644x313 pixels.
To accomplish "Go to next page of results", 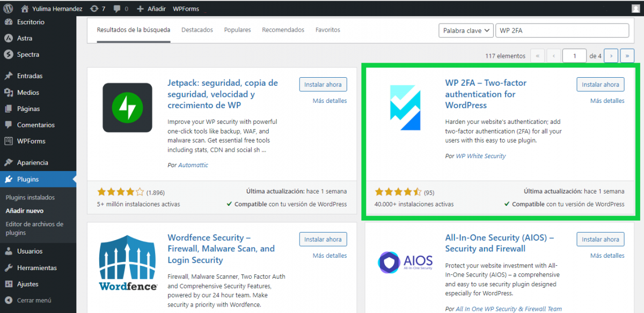I will (611, 56).
